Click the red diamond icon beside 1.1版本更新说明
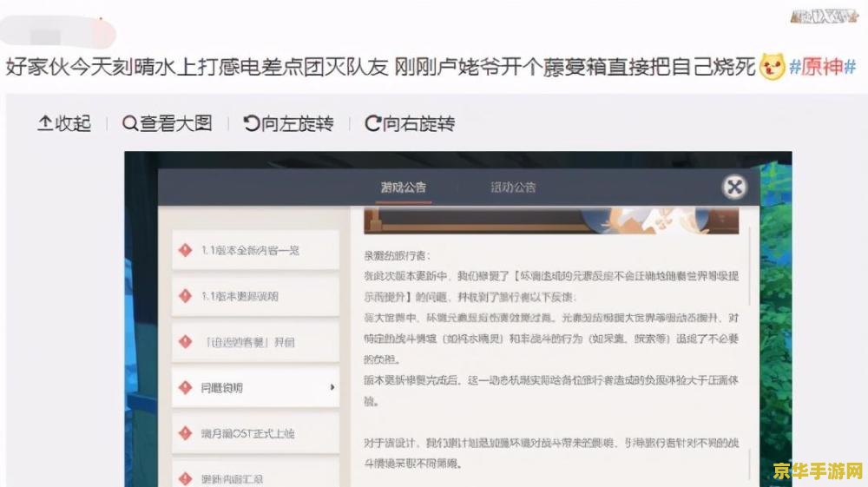 [x=185, y=296]
